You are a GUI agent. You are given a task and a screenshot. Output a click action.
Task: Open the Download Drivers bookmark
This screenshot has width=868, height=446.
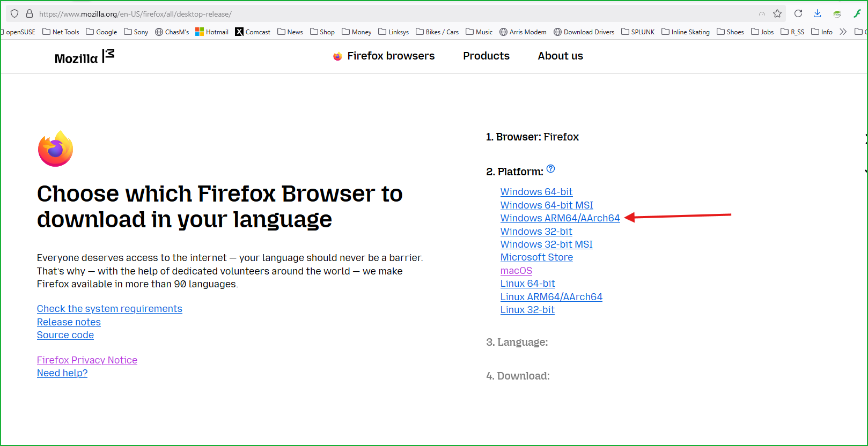(584, 32)
